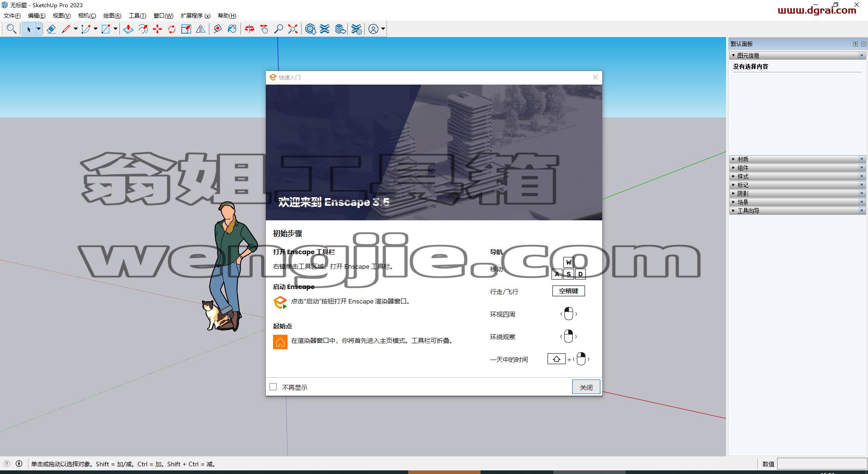Activate the Orbit camera tool
Image resolution: width=868 pixels, height=474 pixels.
(250, 29)
